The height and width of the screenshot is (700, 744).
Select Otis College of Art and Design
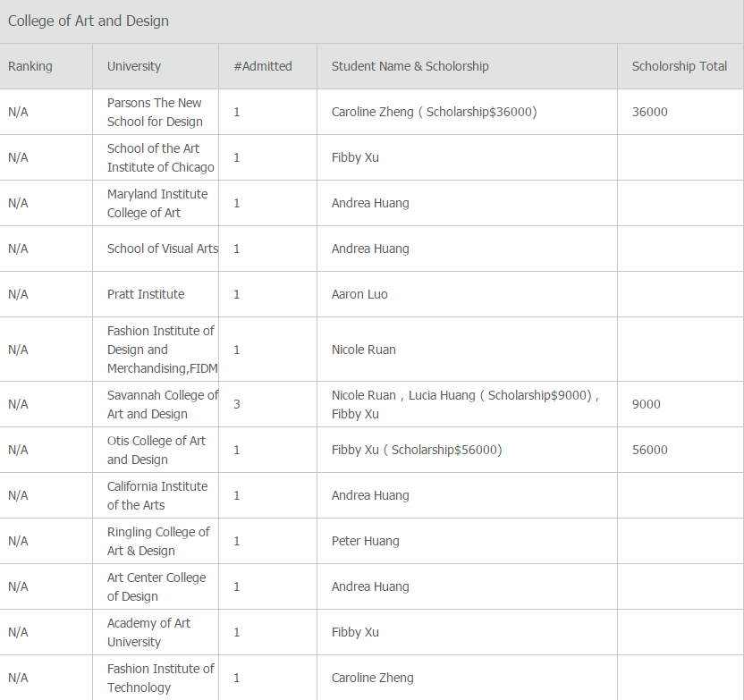click(156, 450)
